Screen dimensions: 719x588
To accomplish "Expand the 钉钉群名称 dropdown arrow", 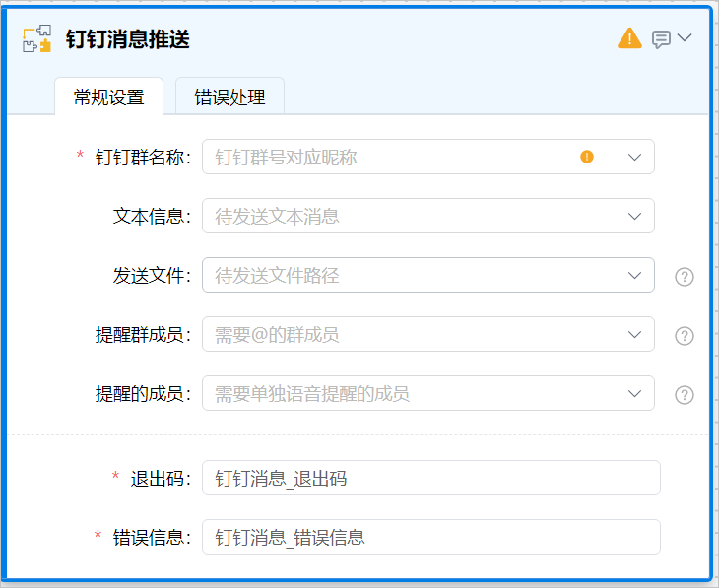I will coord(634,157).
